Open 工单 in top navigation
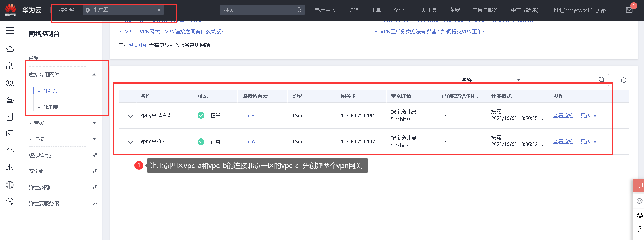Screen dimensions: 644x240 (376, 10)
